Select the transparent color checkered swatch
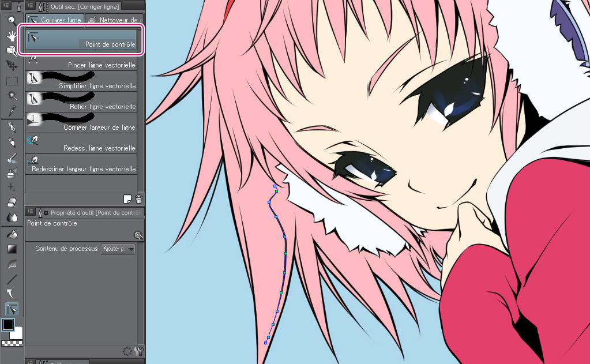The width and height of the screenshot is (590, 364). pos(12,343)
